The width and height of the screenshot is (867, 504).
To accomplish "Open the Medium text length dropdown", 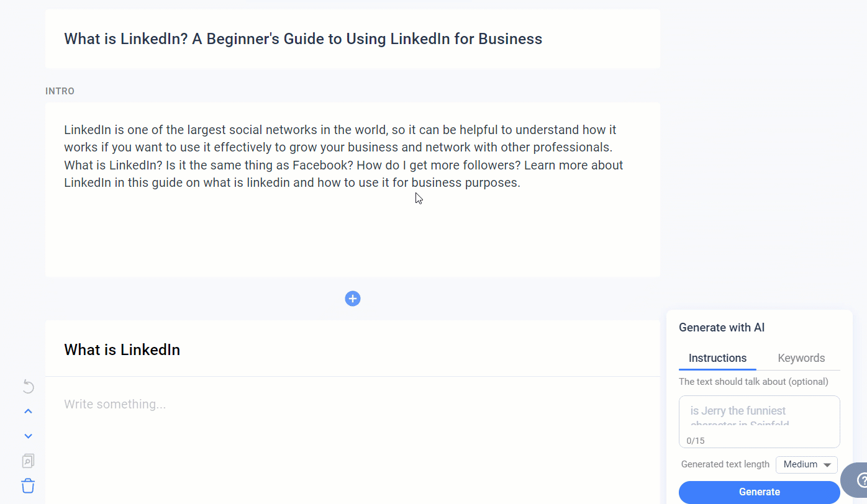I will click(806, 464).
